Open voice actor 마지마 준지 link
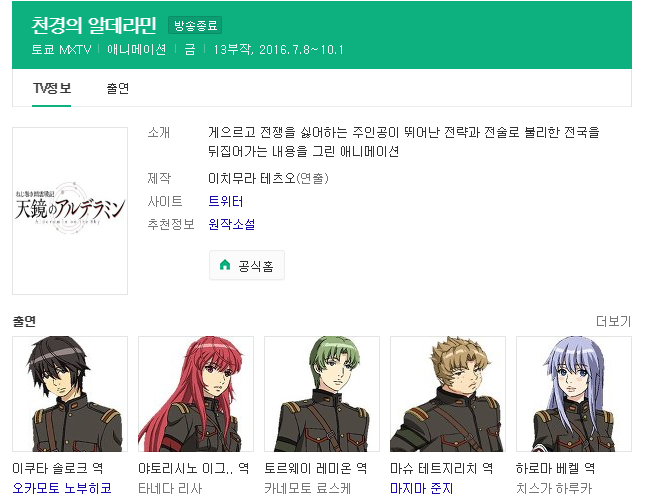Screen dimensions: 648x503 [422, 488]
